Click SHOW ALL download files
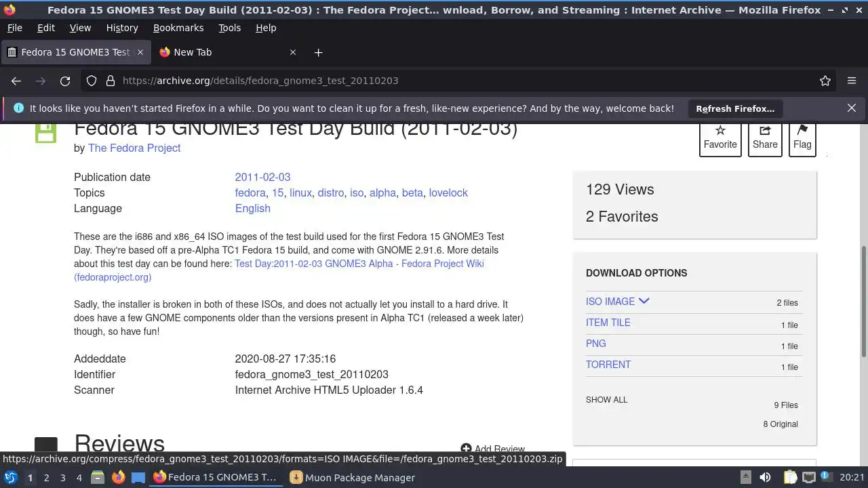 pos(607,400)
